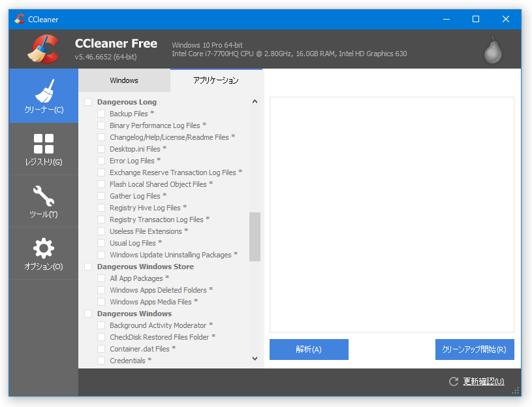Tick the Desktop.ini Files checkbox
Image resolution: width=532 pixels, height=407 pixels.
(101, 149)
